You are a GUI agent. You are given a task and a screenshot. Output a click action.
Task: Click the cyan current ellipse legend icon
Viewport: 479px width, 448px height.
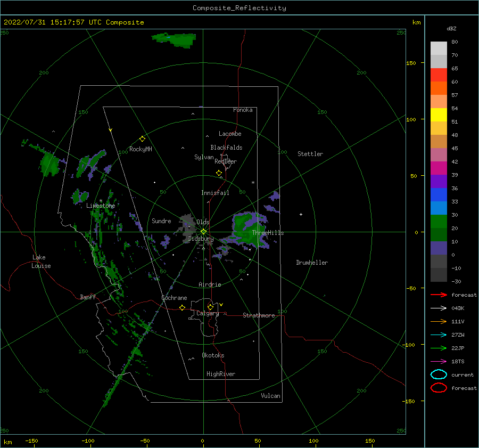[x=439, y=374]
